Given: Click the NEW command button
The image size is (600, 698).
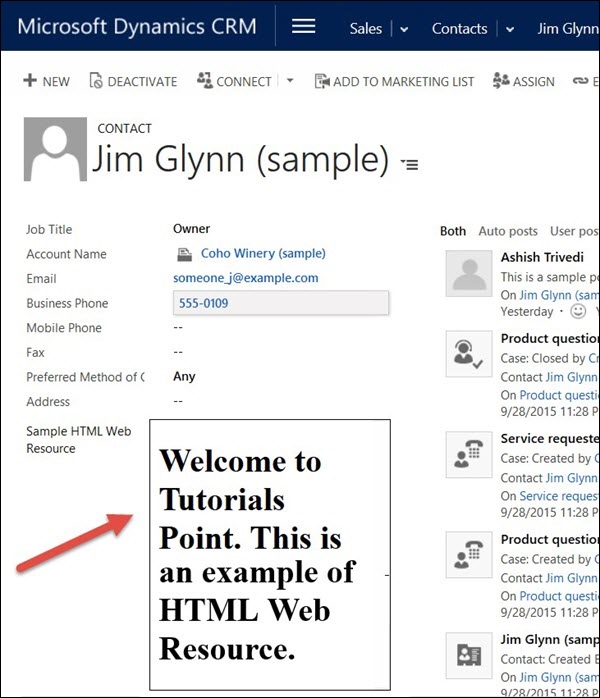Looking at the screenshot, I should 46,81.
